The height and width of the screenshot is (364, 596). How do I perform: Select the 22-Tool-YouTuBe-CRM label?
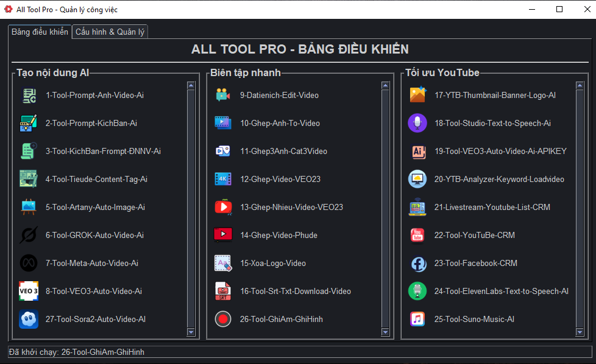tap(475, 236)
